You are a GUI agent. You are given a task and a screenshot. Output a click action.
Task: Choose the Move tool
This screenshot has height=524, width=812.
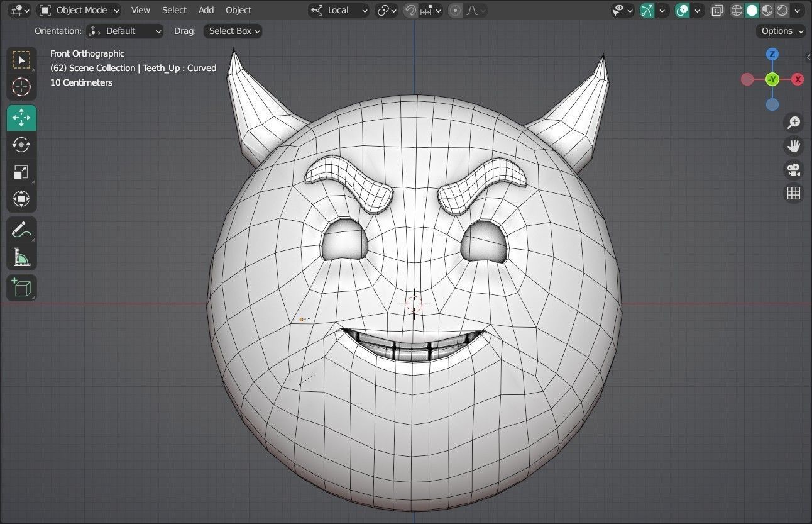click(x=21, y=118)
